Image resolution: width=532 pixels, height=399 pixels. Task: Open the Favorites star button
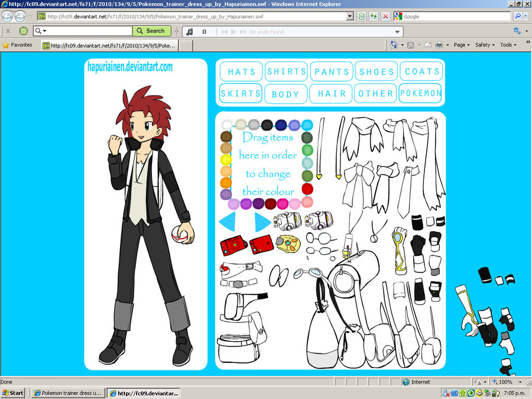pyautogui.click(x=17, y=45)
